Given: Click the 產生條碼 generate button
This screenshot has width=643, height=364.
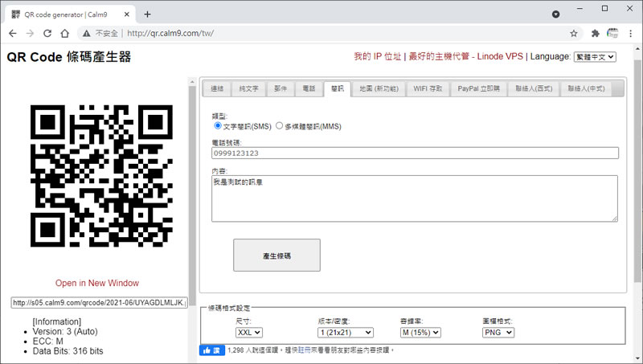Looking at the screenshot, I should pos(276,255).
